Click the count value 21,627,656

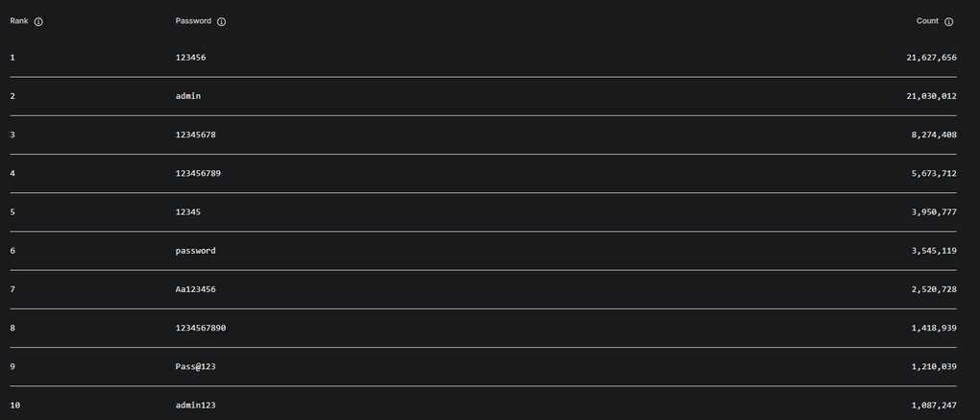(931, 58)
